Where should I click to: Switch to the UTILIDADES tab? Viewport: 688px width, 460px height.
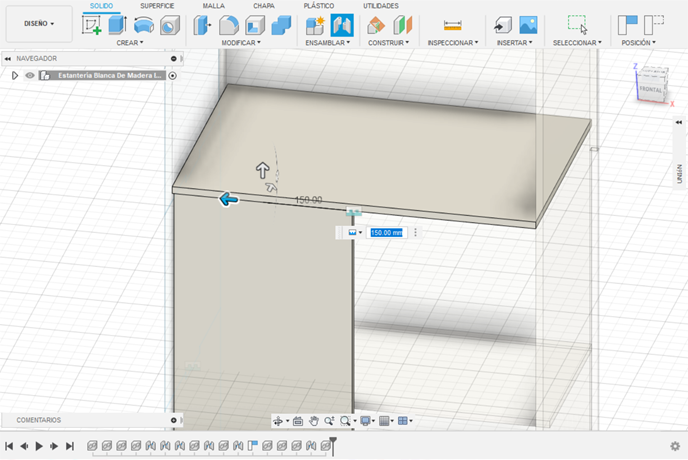[381, 6]
